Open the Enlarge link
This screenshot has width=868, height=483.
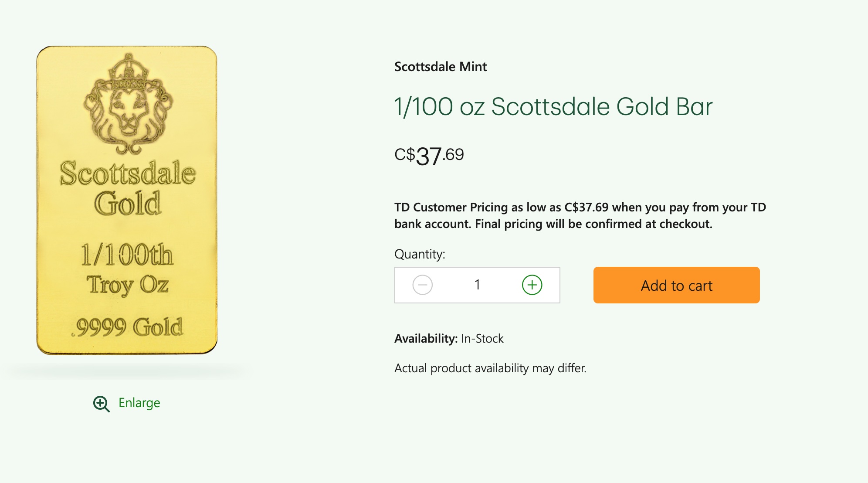(139, 403)
